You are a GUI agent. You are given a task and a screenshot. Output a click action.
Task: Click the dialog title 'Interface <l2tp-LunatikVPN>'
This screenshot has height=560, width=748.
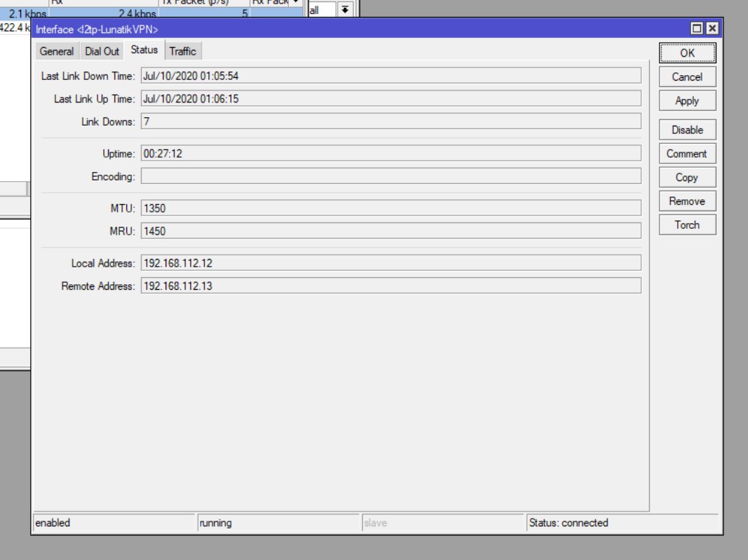pos(97,29)
